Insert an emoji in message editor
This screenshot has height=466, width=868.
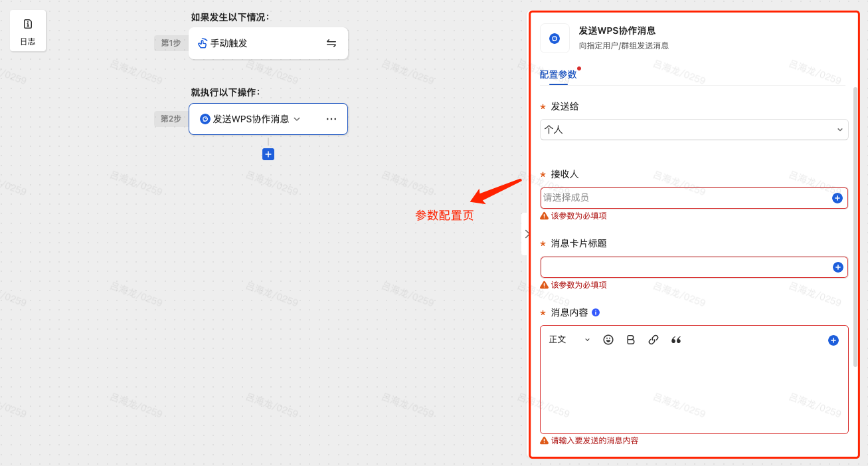coord(608,340)
